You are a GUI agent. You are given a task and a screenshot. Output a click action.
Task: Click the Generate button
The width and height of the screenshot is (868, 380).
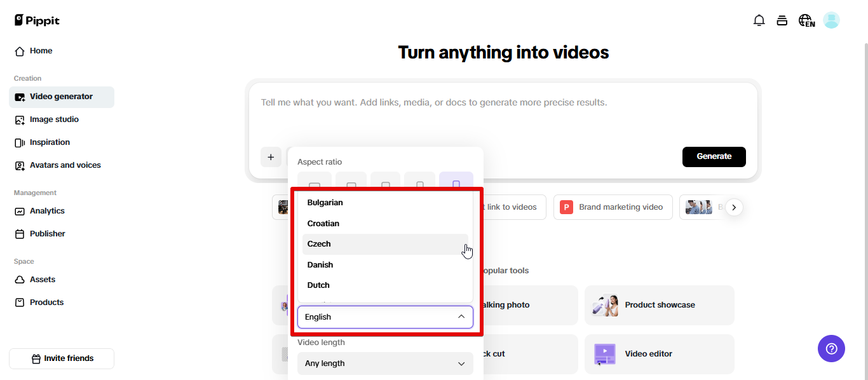tap(714, 156)
